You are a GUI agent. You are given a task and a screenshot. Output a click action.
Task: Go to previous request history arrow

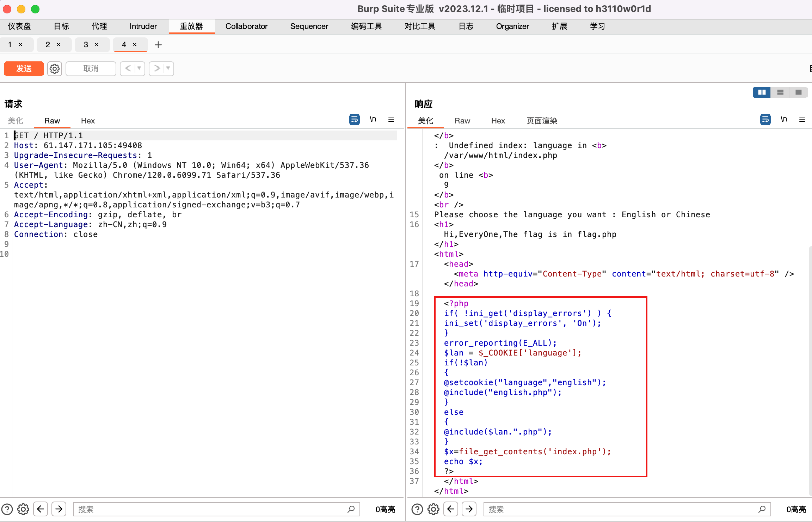tap(128, 68)
